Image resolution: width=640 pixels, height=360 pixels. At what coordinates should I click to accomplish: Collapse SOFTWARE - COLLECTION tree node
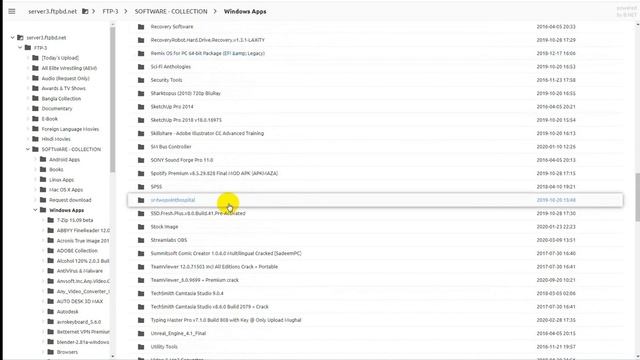(x=28, y=149)
